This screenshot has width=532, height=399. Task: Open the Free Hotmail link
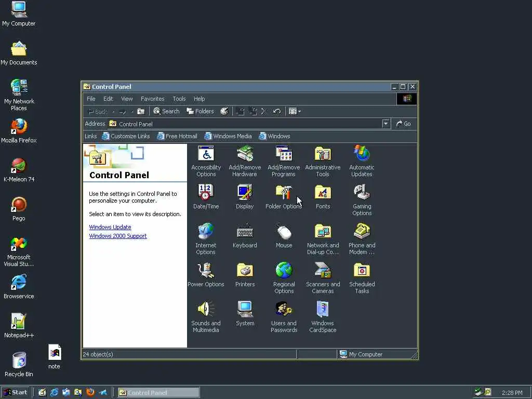click(177, 136)
